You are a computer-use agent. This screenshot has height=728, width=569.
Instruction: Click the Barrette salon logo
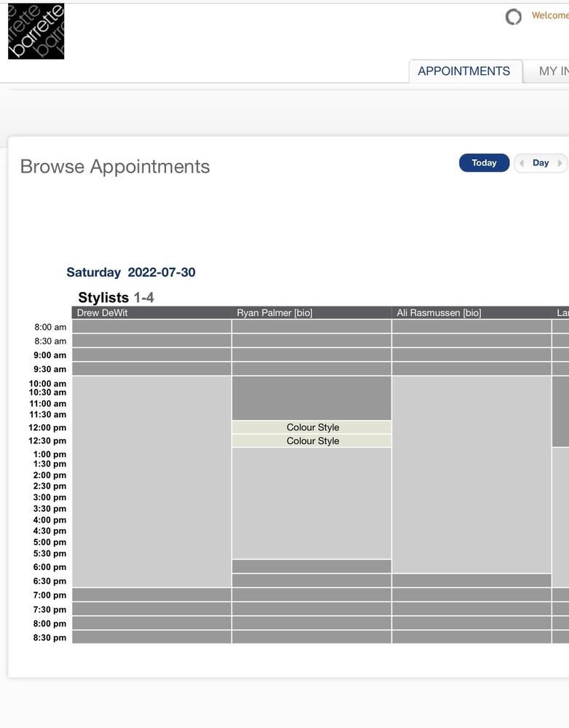tap(36, 31)
